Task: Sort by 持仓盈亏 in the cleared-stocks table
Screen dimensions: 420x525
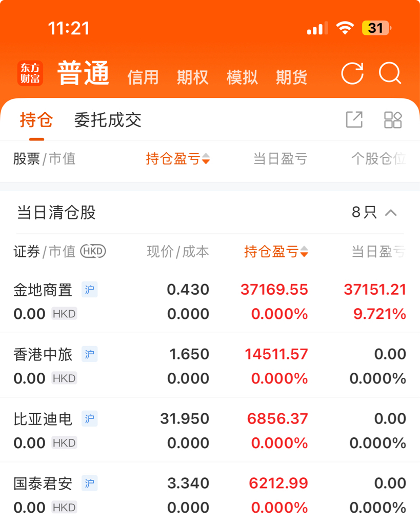Action: (x=276, y=251)
